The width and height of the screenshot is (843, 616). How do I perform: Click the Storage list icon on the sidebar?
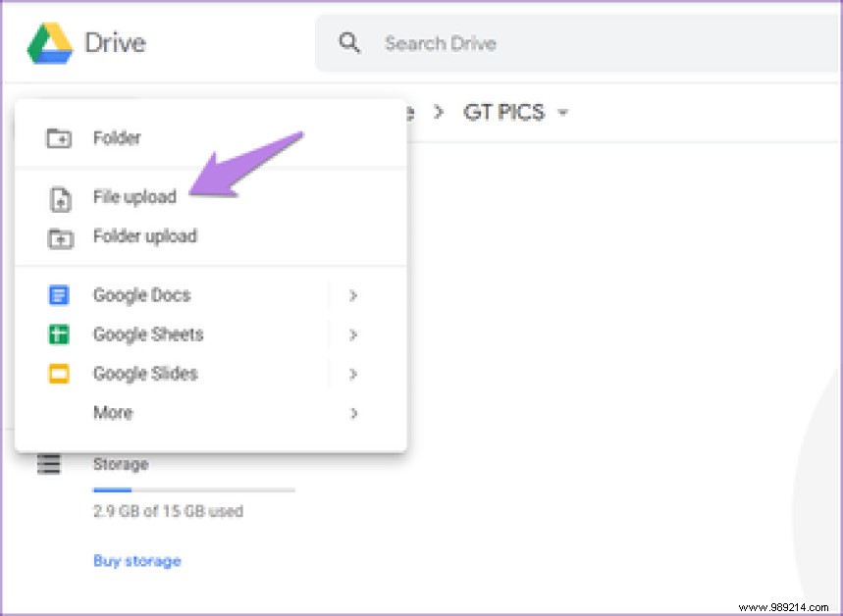47,463
